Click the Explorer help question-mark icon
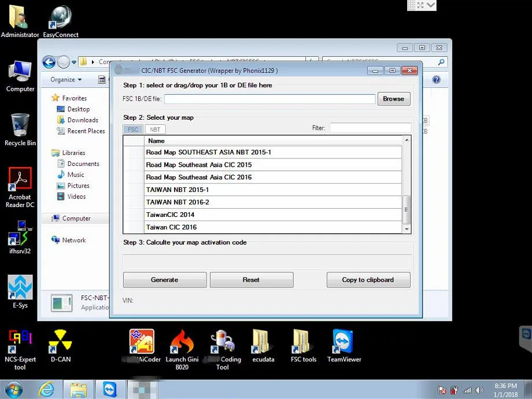The image size is (532, 399). pos(437,79)
